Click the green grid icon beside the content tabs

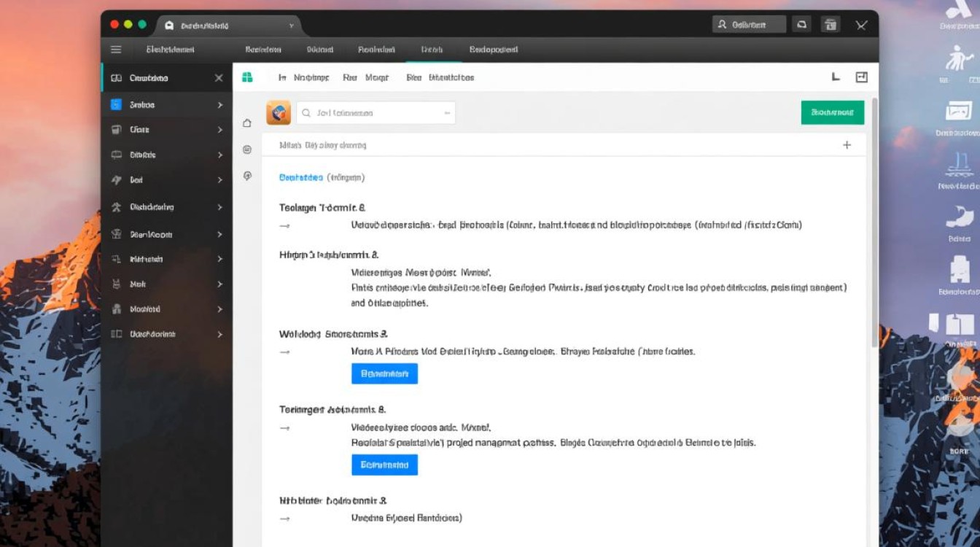pos(247,77)
